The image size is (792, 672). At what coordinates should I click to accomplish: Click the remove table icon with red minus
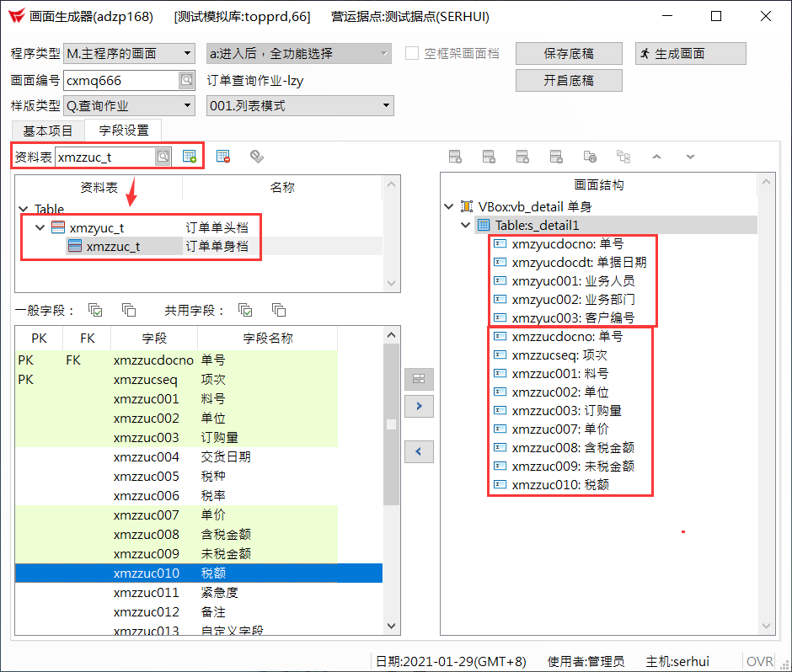click(x=223, y=157)
